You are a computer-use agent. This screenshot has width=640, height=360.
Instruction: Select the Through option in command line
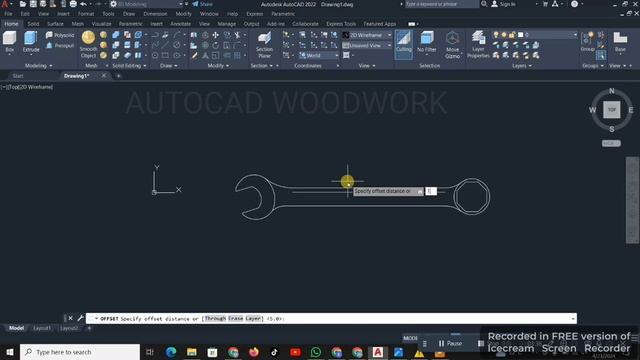(215, 318)
